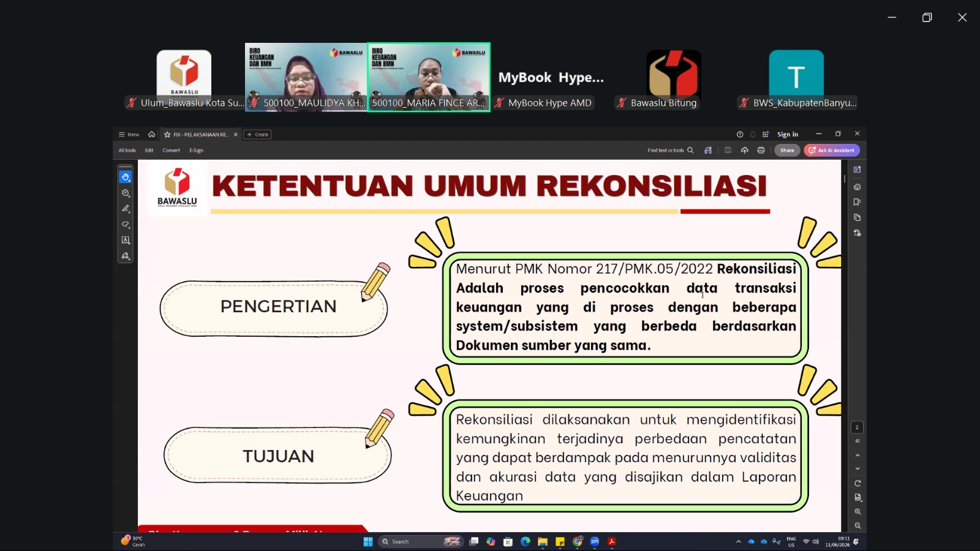Close the FIX - PELAKSANAAN tab

tap(236, 134)
